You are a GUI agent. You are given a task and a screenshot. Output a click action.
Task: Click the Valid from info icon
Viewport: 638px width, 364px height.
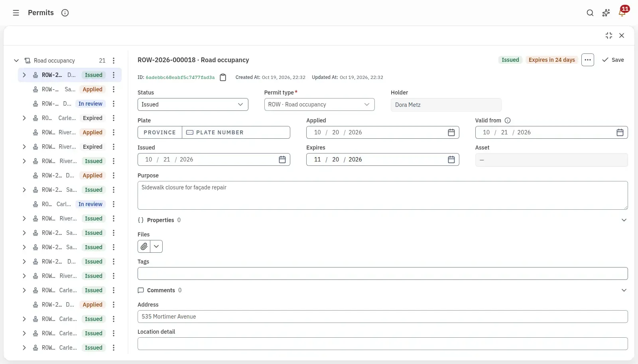pyautogui.click(x=508, y=120)
